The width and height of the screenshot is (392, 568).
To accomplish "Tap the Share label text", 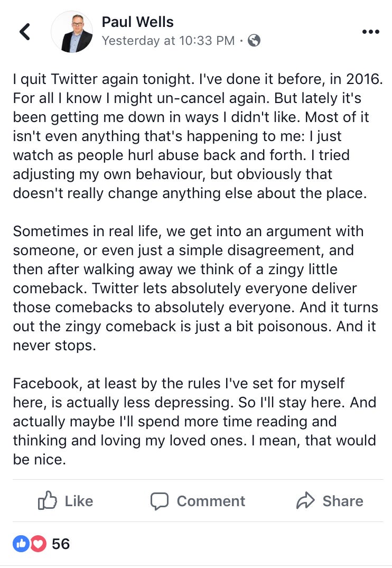I will 343,501.
